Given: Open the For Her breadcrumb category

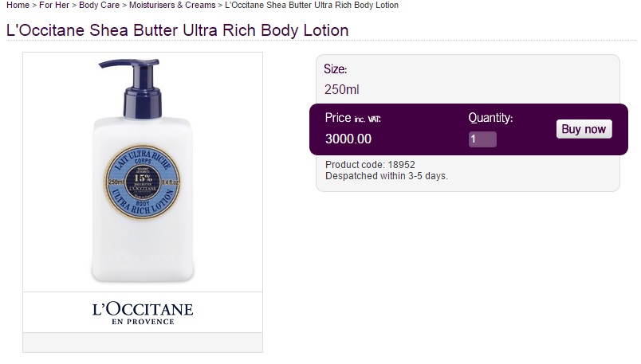Looking at the screenshot, I should click(x=55, y=6).
